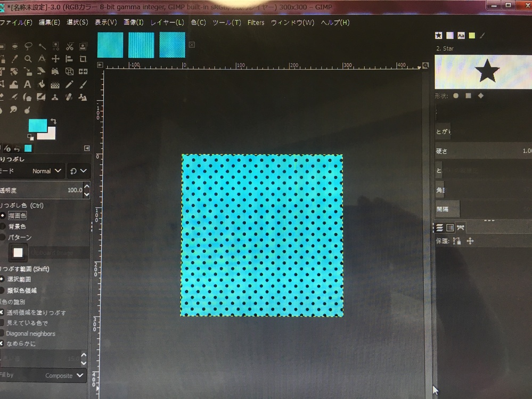The width and height of the screenshot is (532, 399).
Task: Open the Fonts tab marked Aa
Action: (x=461, y=36)
